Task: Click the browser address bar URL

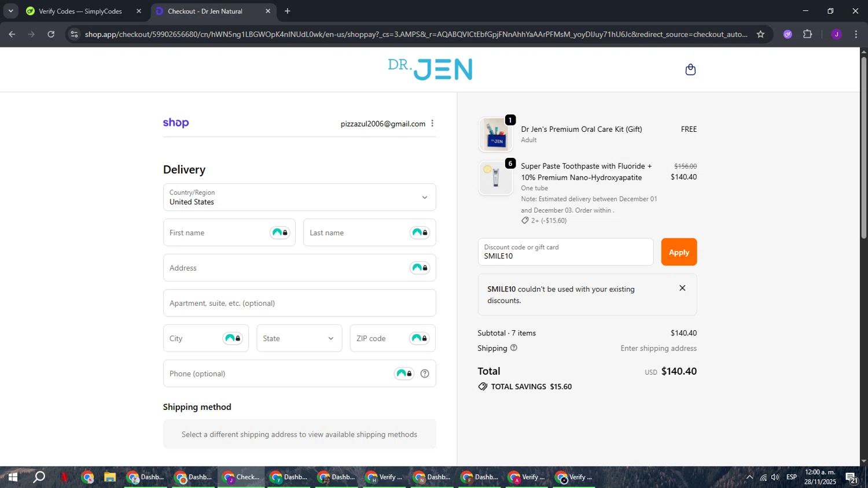Action: click(415, 34)
